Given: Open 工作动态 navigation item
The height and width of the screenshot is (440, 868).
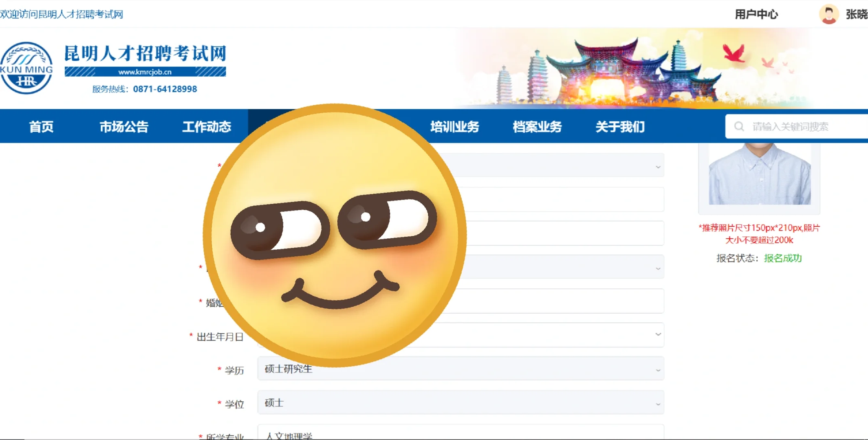Looking at the screenshot, I should [x=207, y=127].
